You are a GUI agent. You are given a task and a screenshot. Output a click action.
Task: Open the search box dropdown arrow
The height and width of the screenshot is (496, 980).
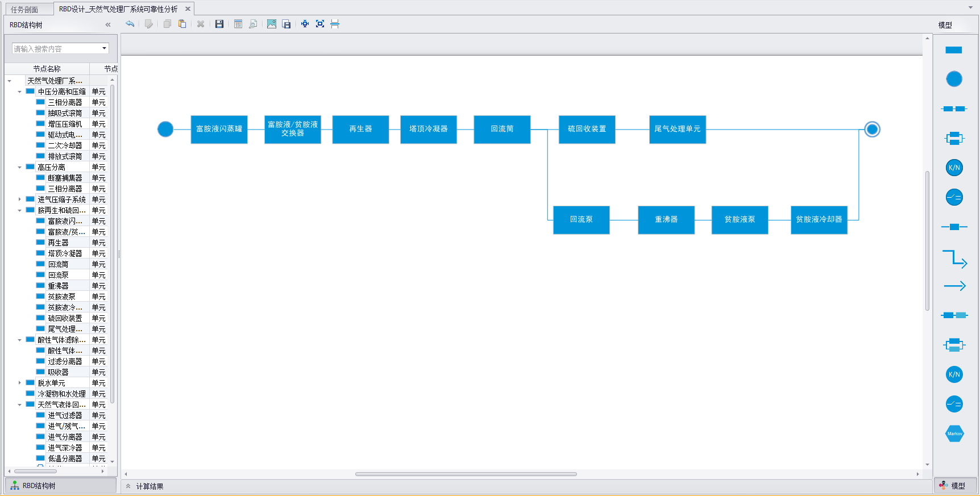click(104, 49)
